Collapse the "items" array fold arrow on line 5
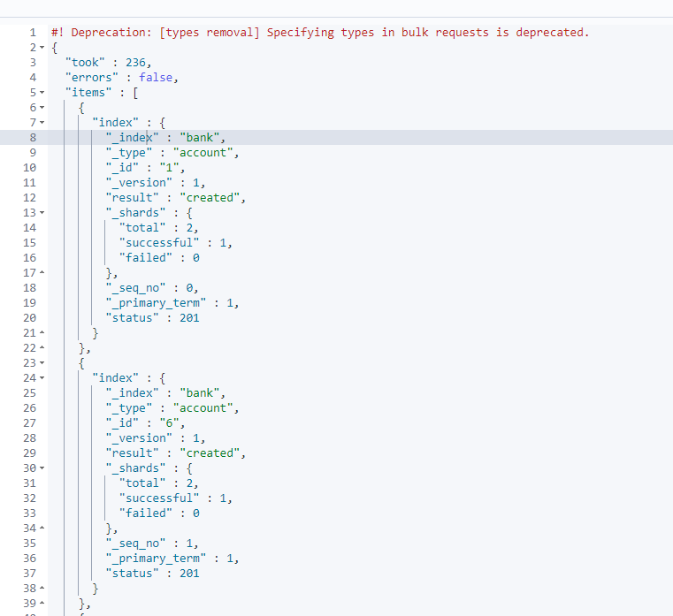The height and width of the screenshot is (616, 673). (x=42, y=93)
